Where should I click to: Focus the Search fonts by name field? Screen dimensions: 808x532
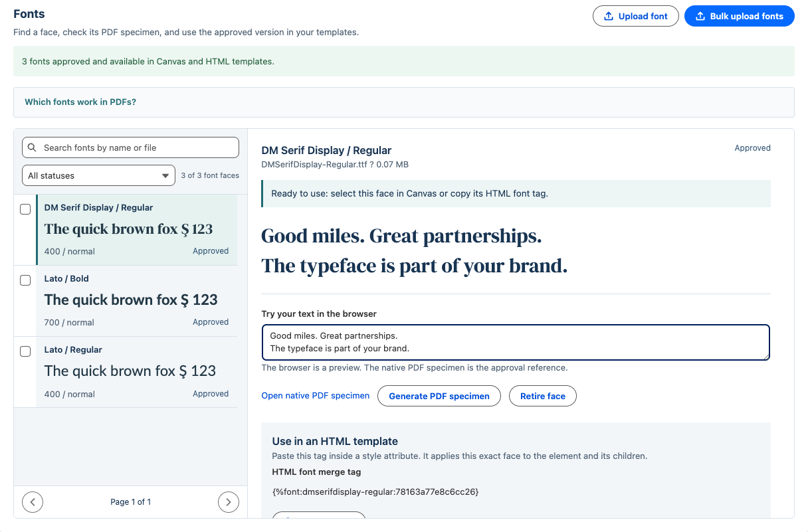(130, 147)
